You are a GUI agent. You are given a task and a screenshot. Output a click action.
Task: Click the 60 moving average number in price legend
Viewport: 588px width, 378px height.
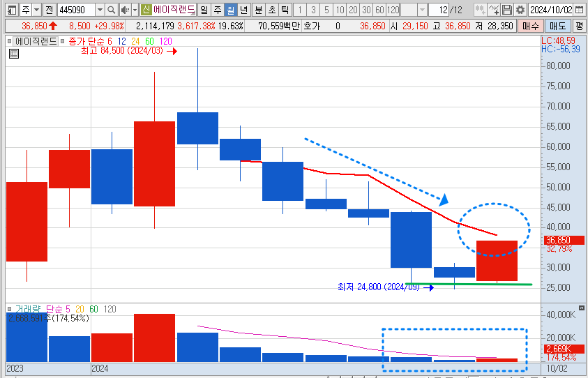pos(150,41)
